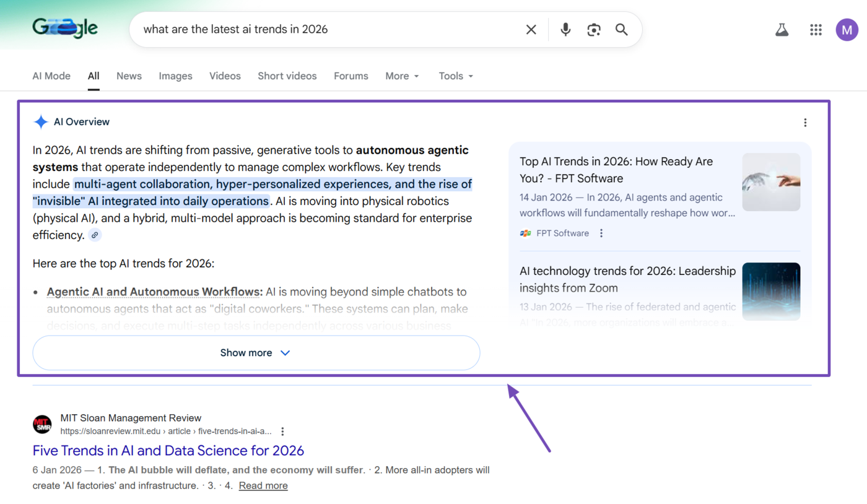Click the FPT Software small logo

click(526, 233)
